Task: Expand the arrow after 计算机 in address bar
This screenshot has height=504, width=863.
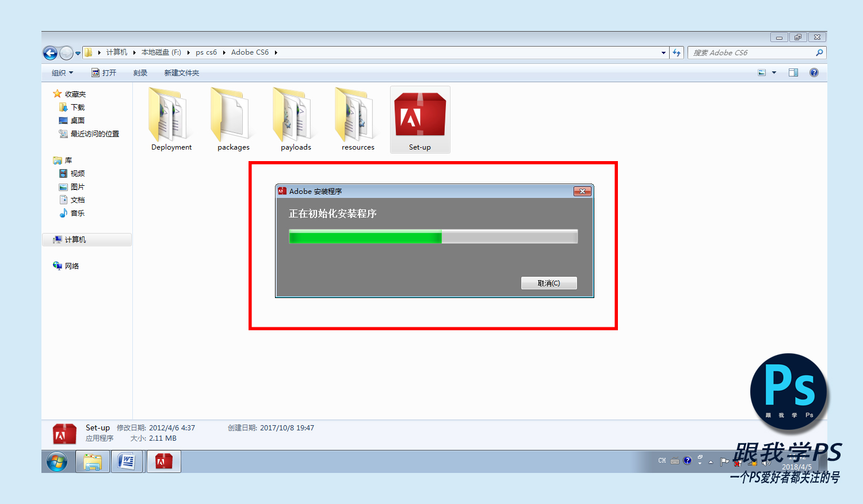Action: pos(135,52)
